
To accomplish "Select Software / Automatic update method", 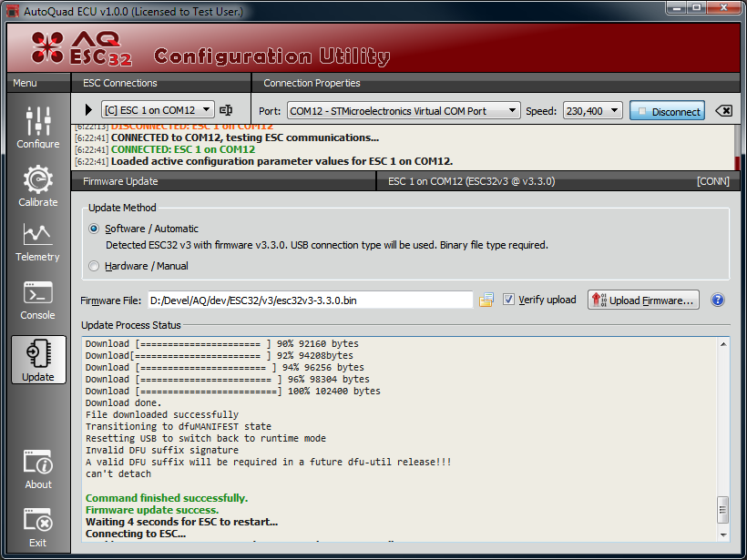I will pyautogui.click(x=94, y=229).
